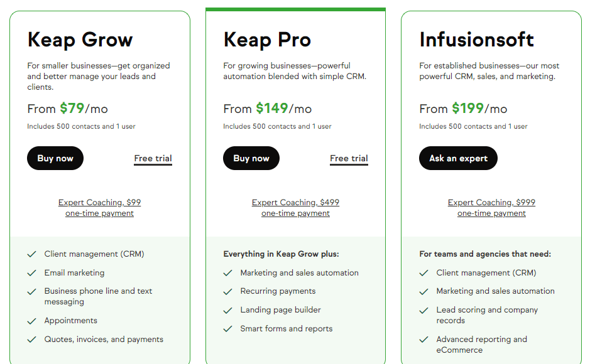This screenshot has width=590, height=364.
Task: Click Buy now under Keap Grow
Action: tap(55, 158)
